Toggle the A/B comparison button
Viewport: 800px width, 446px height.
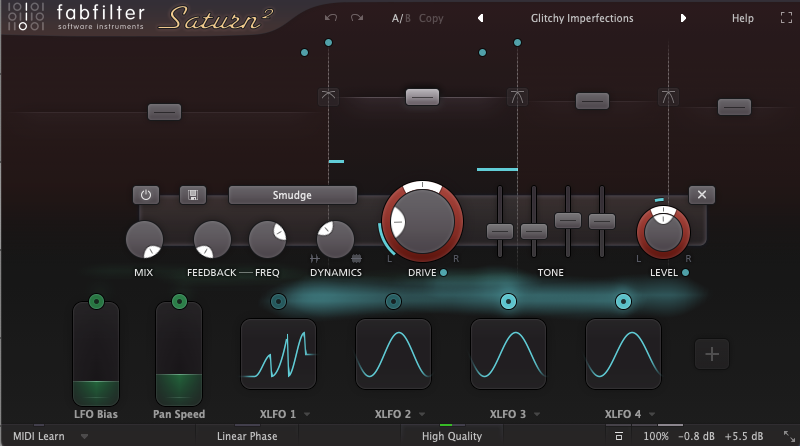401,18
